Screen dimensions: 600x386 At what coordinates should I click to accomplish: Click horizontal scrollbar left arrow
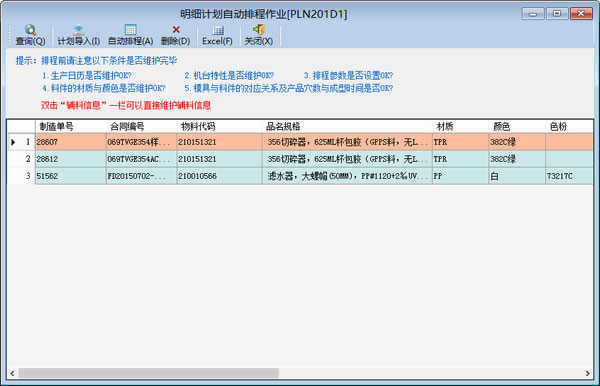click(12, 373)
